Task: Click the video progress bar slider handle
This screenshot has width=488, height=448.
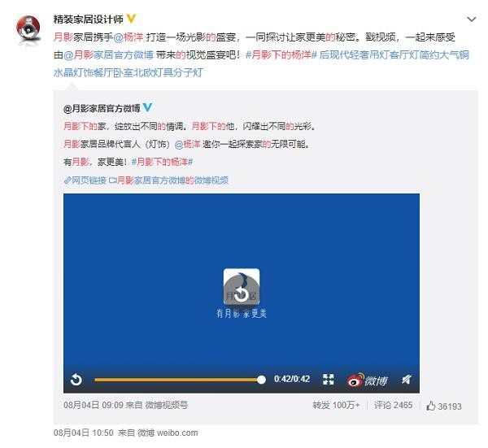Action: pyautogui.click(x=261, y=380)
